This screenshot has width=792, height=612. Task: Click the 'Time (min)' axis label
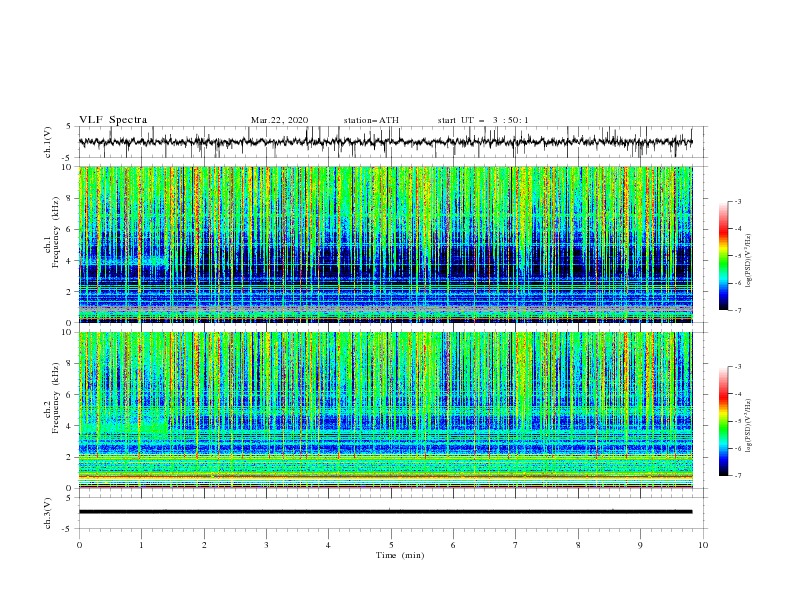(400, 555)
